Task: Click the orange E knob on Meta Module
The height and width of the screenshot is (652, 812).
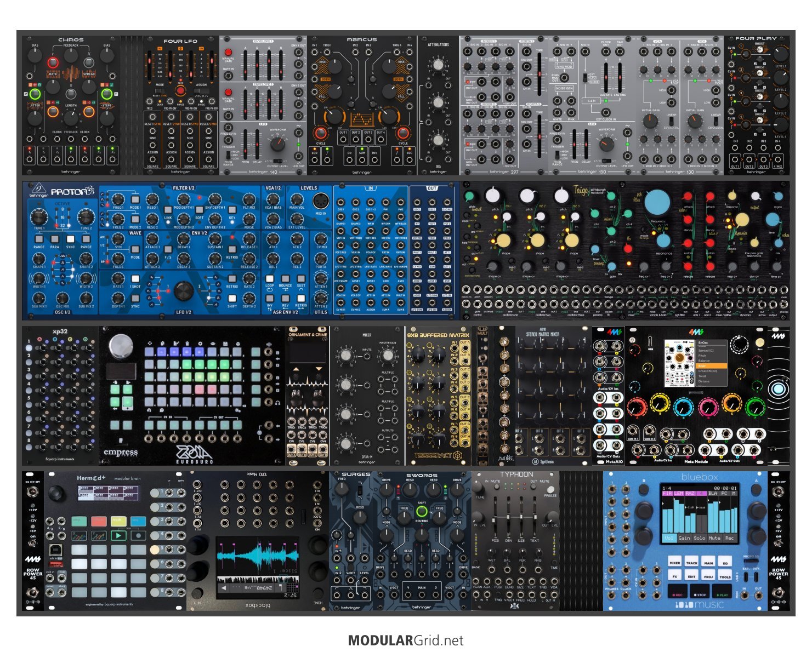Action: click(x=732, y=404)
